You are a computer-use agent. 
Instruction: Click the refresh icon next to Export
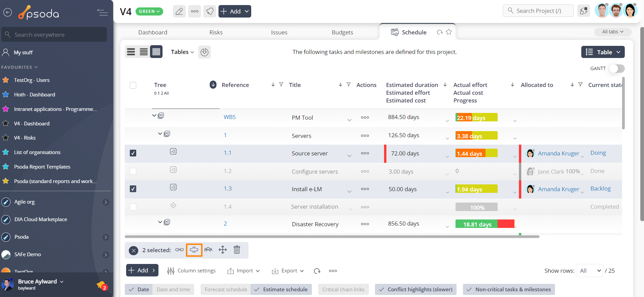(x=317, y=271)
